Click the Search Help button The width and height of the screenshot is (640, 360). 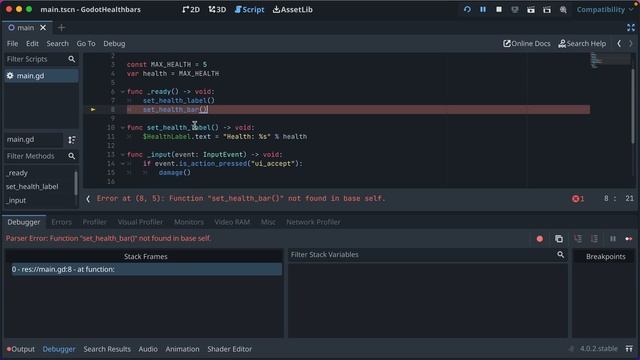point(582,44)
